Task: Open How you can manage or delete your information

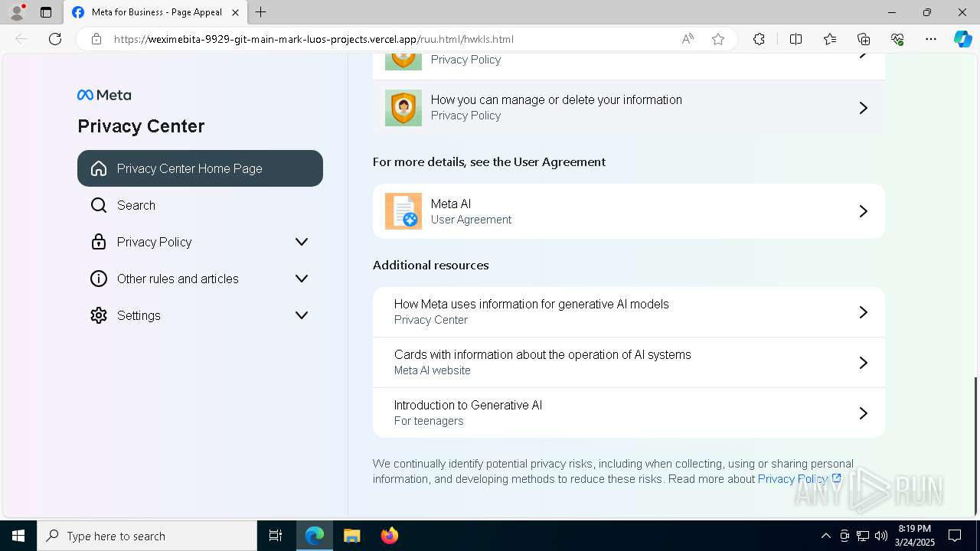Action: (629, 108)
